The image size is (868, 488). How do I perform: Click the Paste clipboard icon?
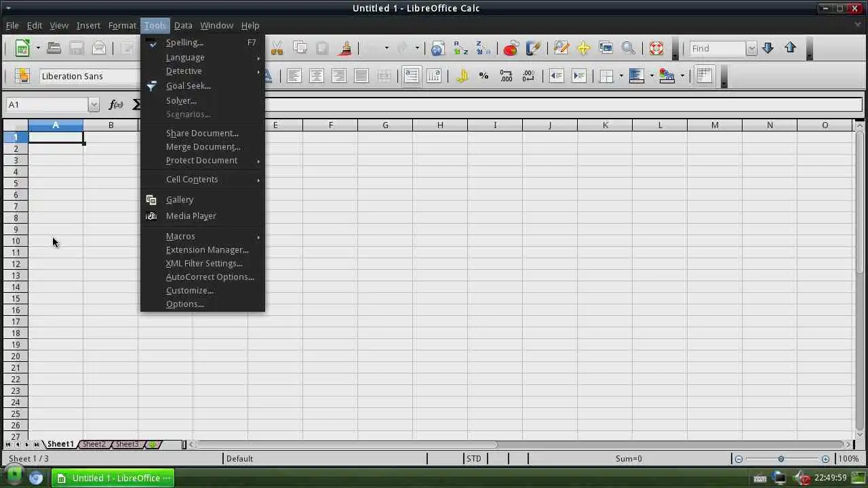322,48
